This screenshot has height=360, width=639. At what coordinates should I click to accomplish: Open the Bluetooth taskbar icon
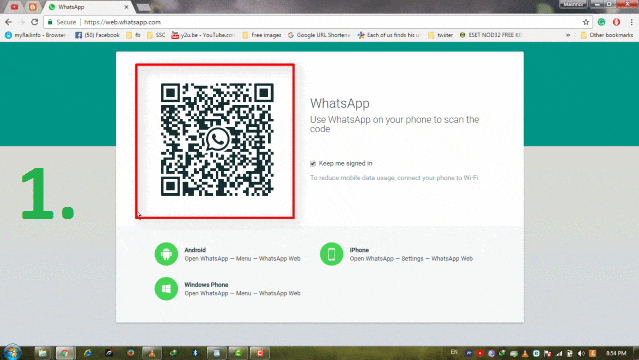coord(195,353)
